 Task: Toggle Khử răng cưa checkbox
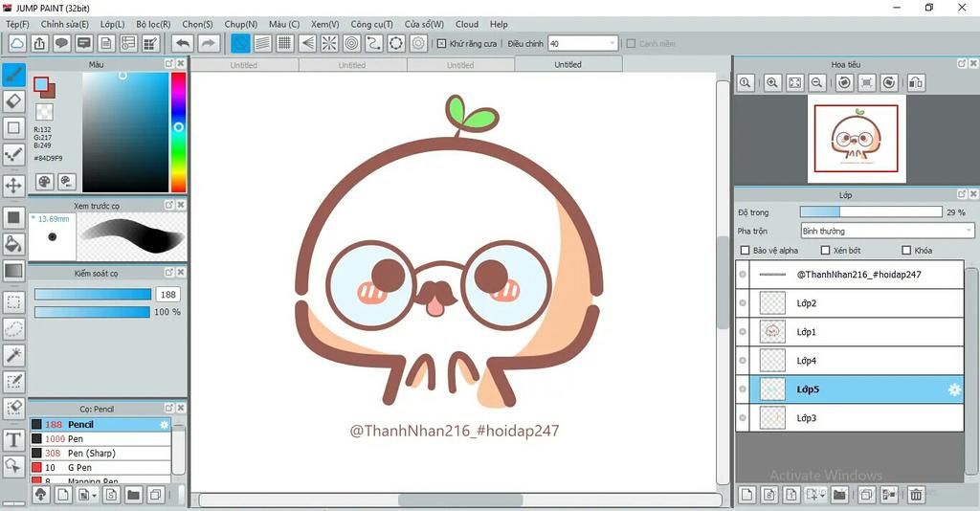click(441, 44)
